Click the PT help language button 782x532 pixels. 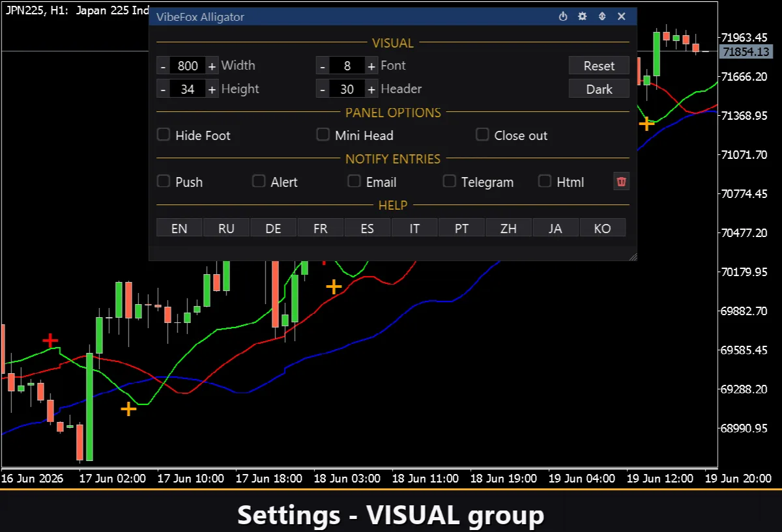tap(461, 229)
